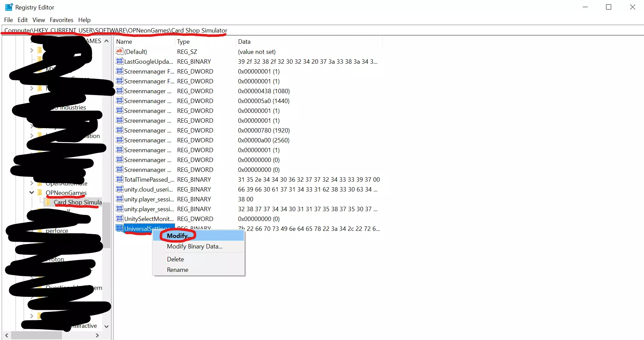
Task: Select the Card Shop Simulator key in tree
Action: click(78, 202)
